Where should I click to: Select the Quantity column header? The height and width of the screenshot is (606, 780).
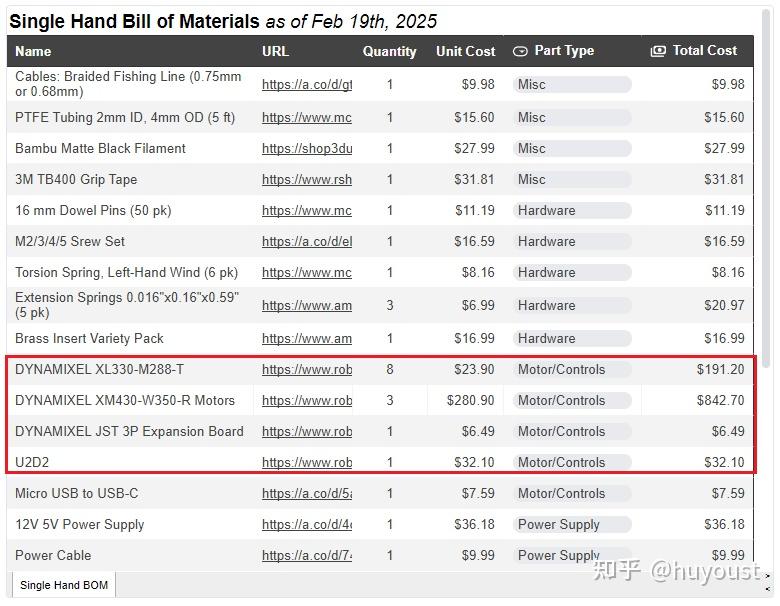tap(389, 51)
